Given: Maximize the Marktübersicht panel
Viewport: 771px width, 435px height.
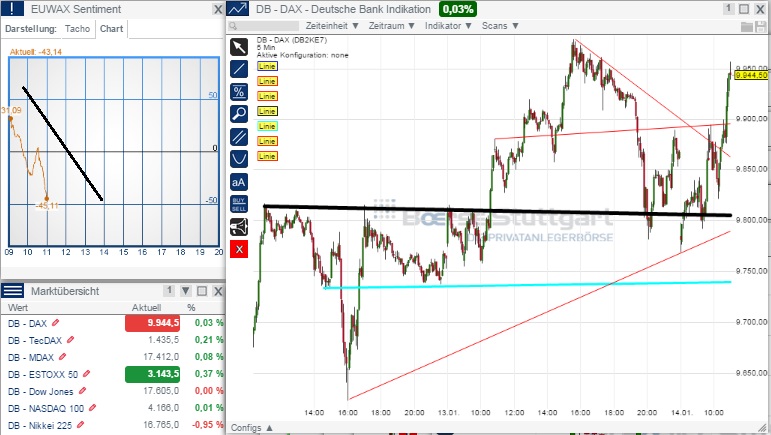Looking at the screenshot, I should [x=202, y=291].
